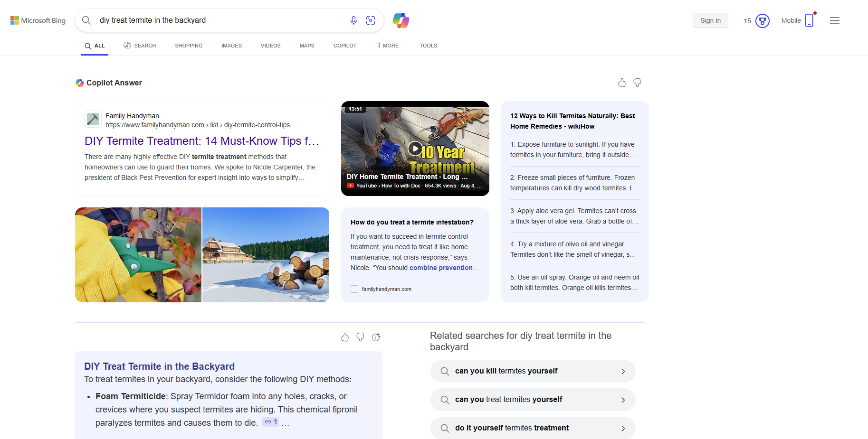Open citation link 1 badge
The width and height of the screenshot is (868, 439).
[x=271, y=422]
